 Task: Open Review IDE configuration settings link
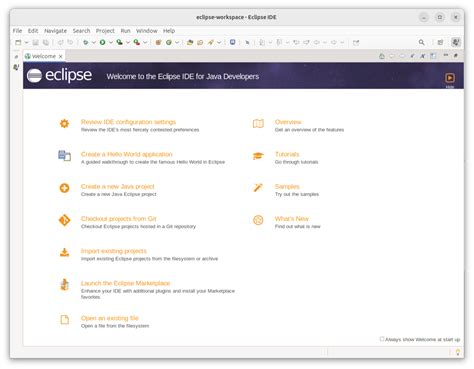tap(128, 122)
